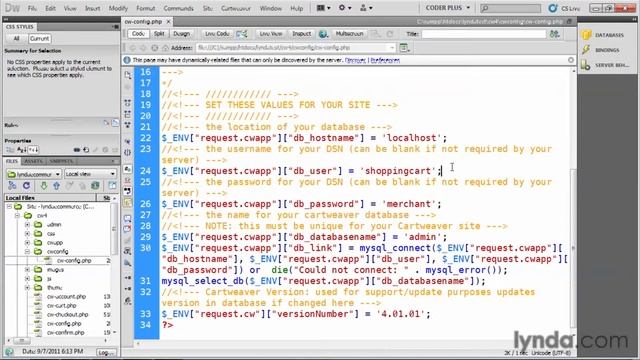Click the blue Put files arrow
This screenshot has width=640, height=360.
click(x=56, y=186)
